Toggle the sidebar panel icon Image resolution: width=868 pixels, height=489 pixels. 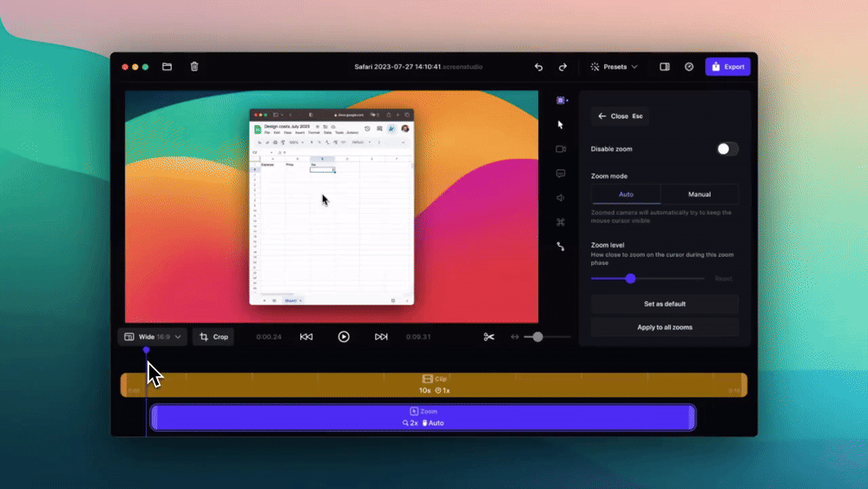tap(665, 67)
